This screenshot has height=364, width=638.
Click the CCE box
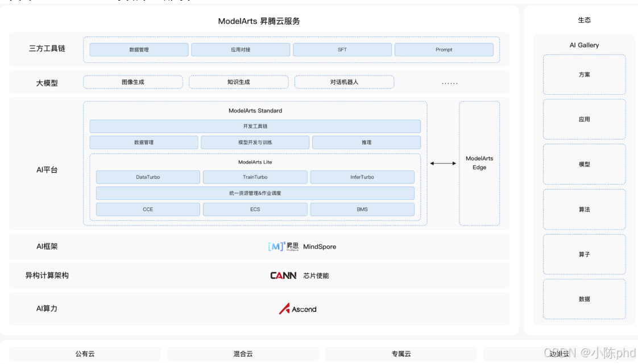[148, 209]
